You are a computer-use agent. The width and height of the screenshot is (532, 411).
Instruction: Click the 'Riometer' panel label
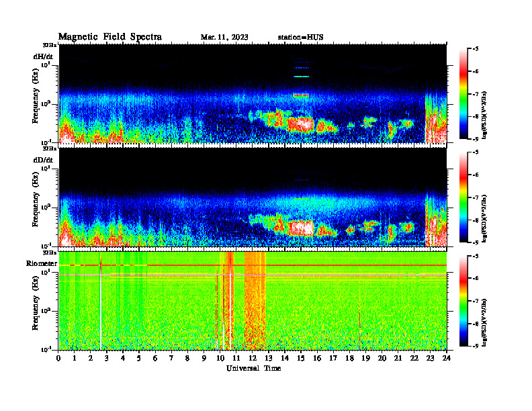click(42, 263)
